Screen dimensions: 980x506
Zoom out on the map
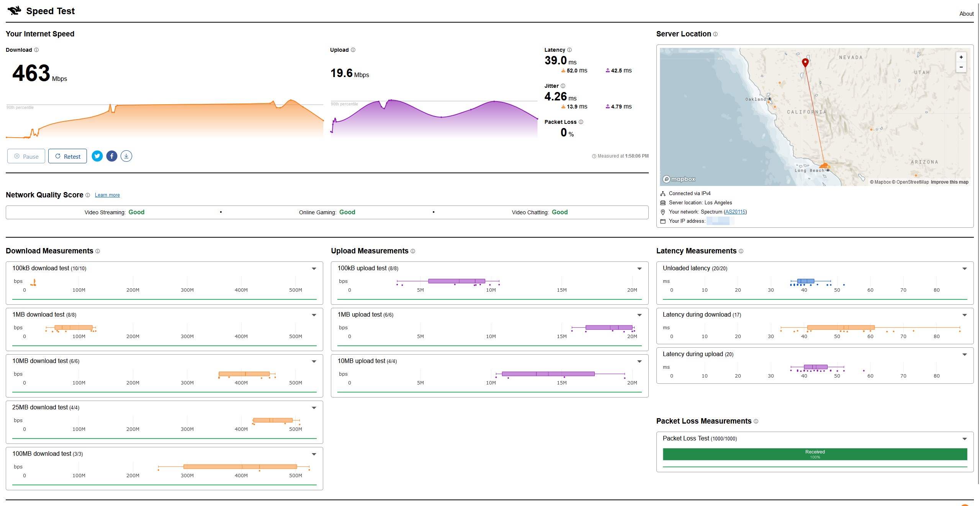coord(961,67)
